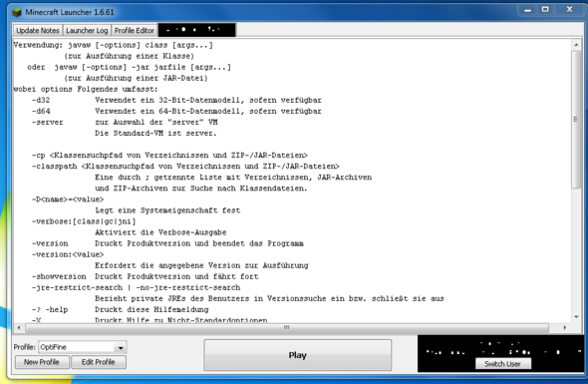The image size is (588, 384).
Task: Minimize the Minecraft Launcher window
Action: [x=527, y=10]
